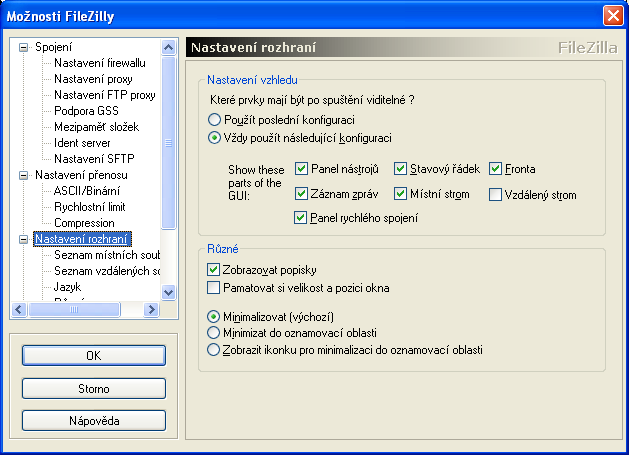Collapse the Nastavení rozhraní tree node
629x455 pixels.
(25, 239)
